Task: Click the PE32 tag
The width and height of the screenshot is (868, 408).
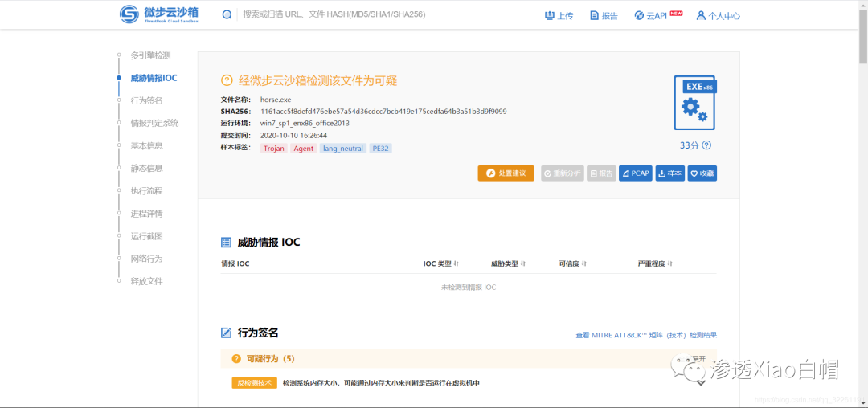Action: point(380,148)
